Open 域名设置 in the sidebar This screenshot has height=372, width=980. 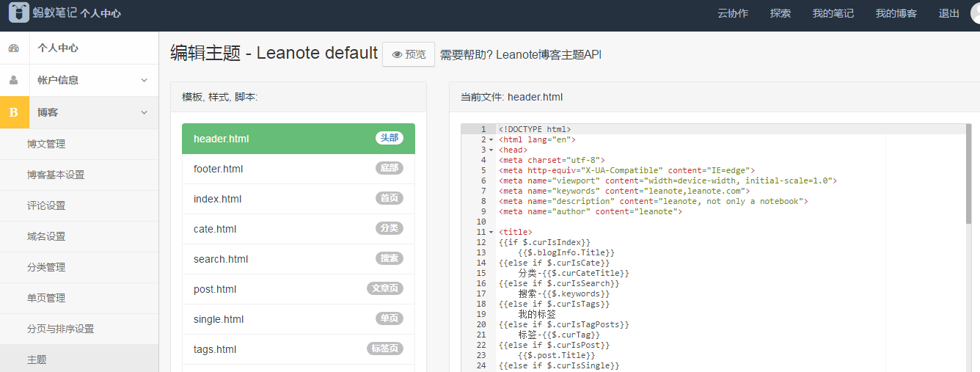coord(79,236)
